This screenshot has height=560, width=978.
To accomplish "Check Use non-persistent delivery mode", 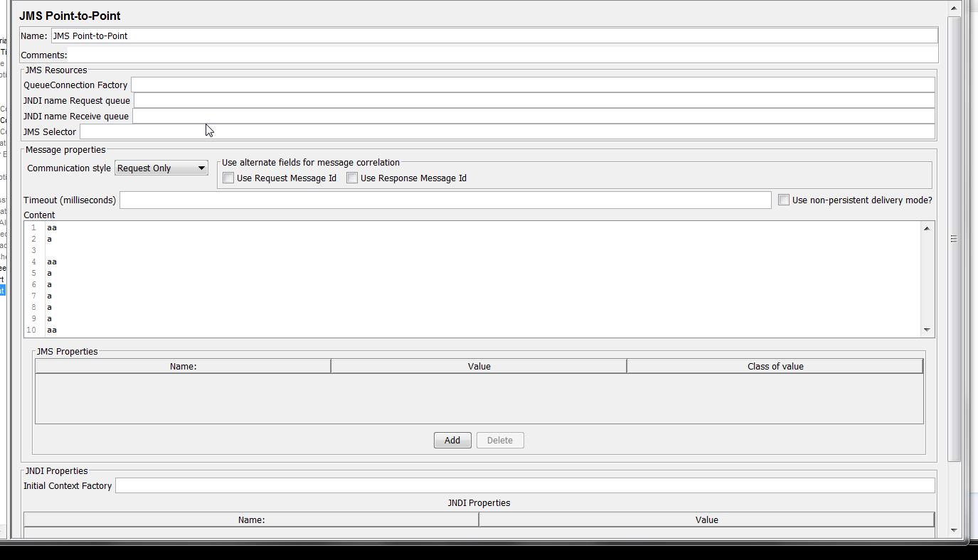I will (783, 200).
